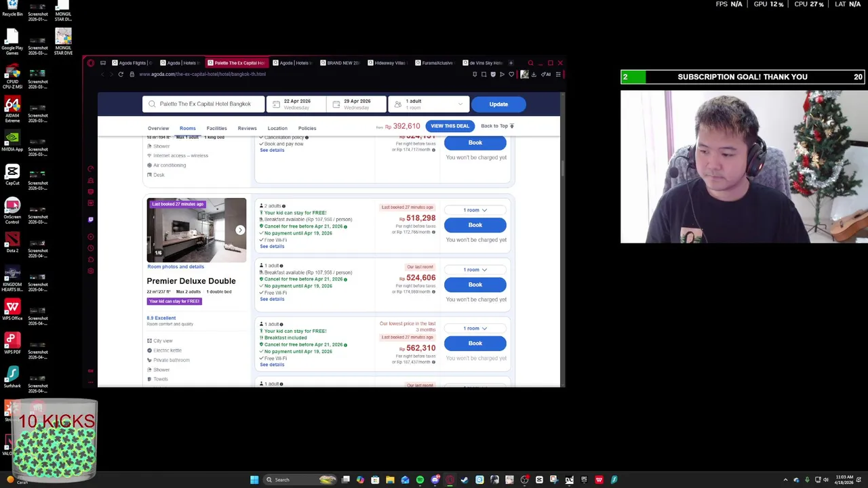Book the Rp 518,298 room offer

(x=475, y=225)
